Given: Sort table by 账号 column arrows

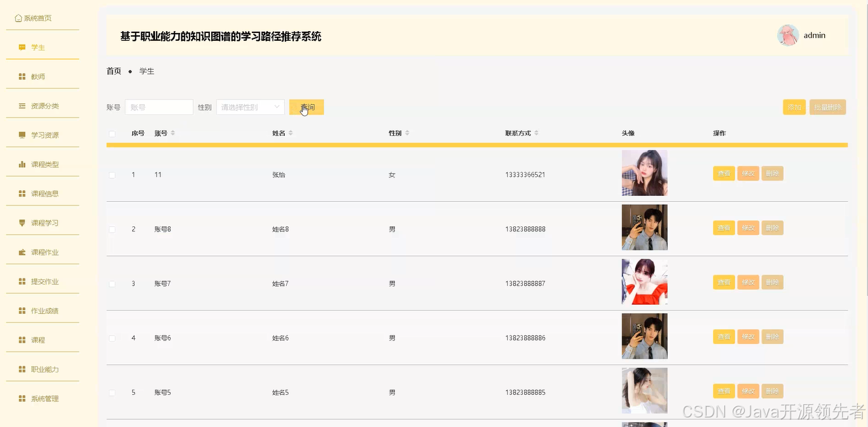Looking at the screenshot, I should [x=173, y=133].
